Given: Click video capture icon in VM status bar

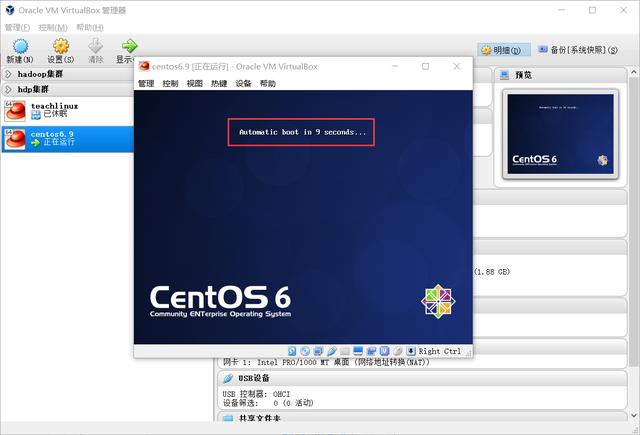Looking at the screenshot, I should 371,351.
